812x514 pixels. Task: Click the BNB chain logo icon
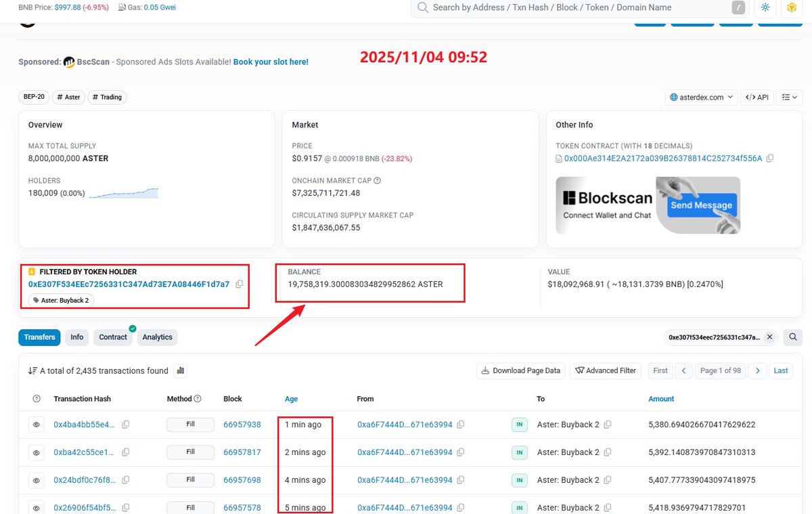coord(791,7)
